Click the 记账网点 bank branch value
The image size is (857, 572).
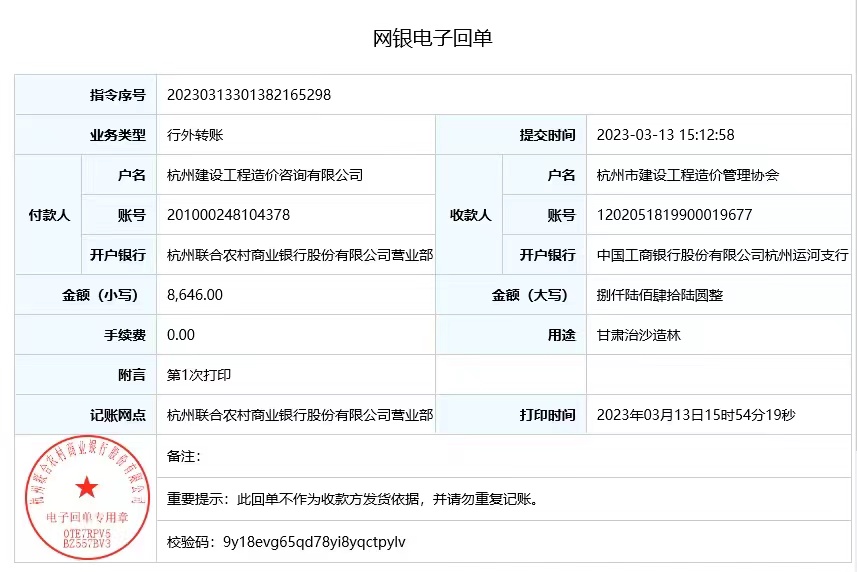pos(300,415)
